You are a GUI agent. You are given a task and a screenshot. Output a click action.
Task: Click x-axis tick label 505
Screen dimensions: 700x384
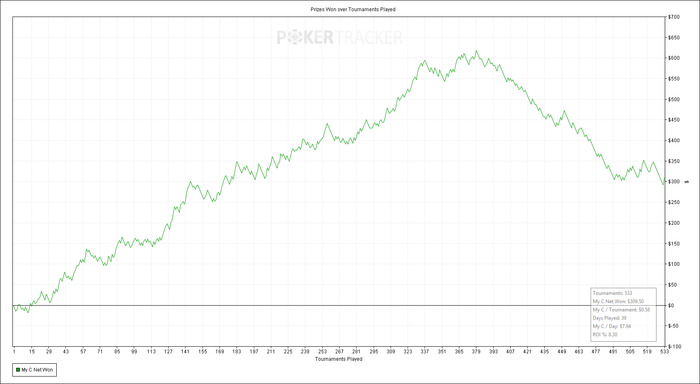pos(630,351)
